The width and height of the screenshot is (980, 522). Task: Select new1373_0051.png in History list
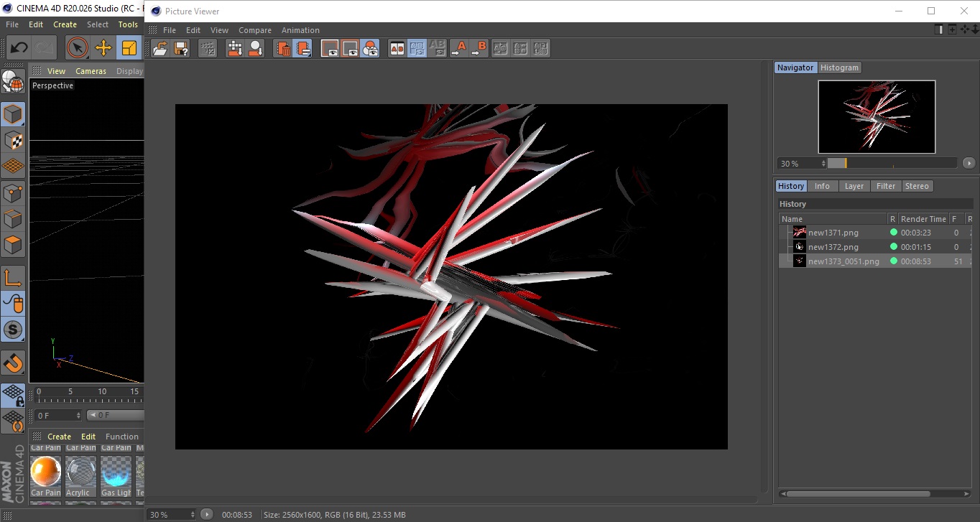click(x=843, y=261)
